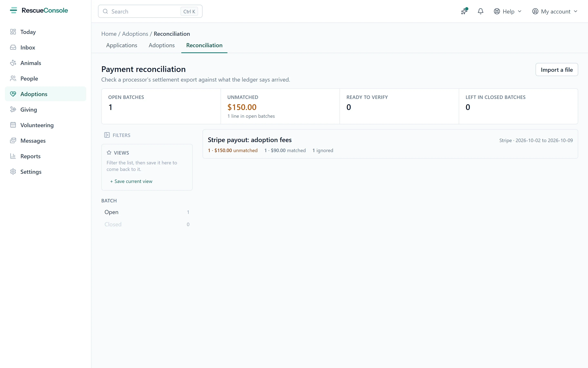The image size is (588, 368).
Task: Click '1 · $150.00 unmatched' text
Action: click(233, 150)
